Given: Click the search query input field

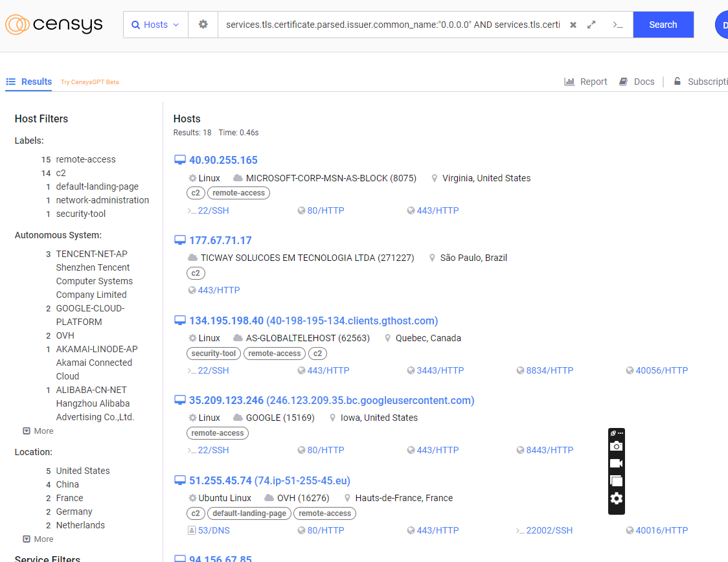Looking at the screenshot, I should [392, 25].
